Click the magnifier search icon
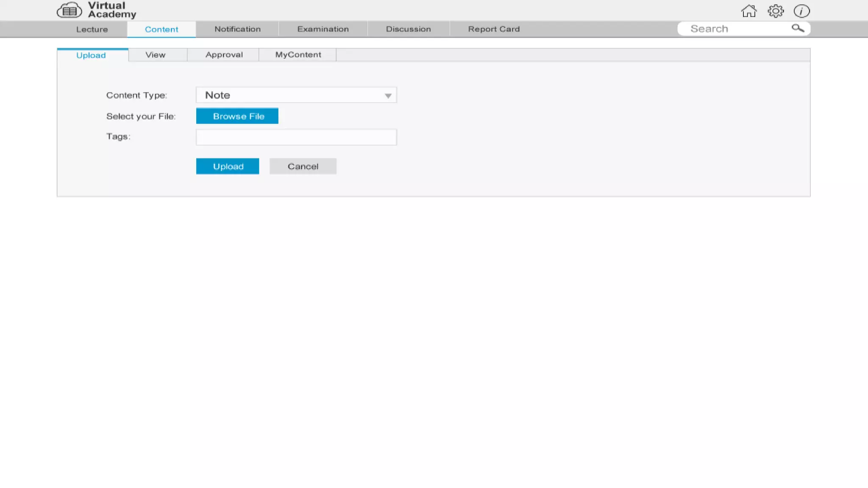 pyautogui.click(x=798, y=28)
